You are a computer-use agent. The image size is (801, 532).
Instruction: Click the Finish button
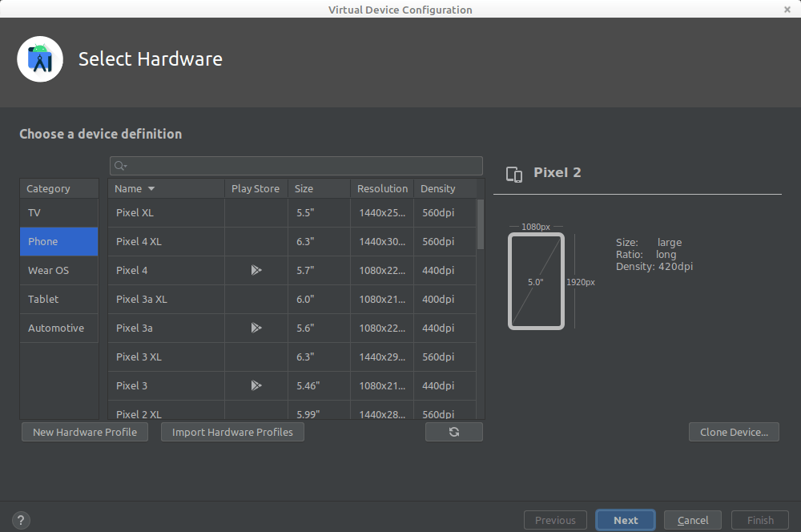point(760,520)
